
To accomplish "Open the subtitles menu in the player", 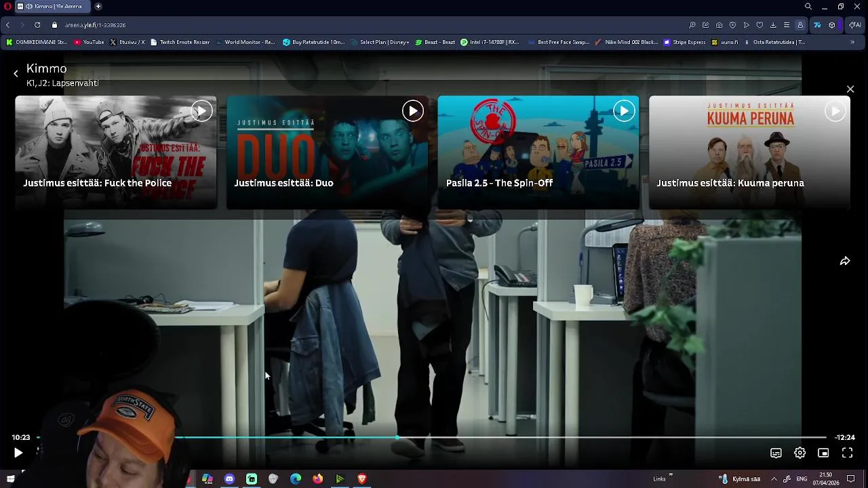I will tap(776, 453).
